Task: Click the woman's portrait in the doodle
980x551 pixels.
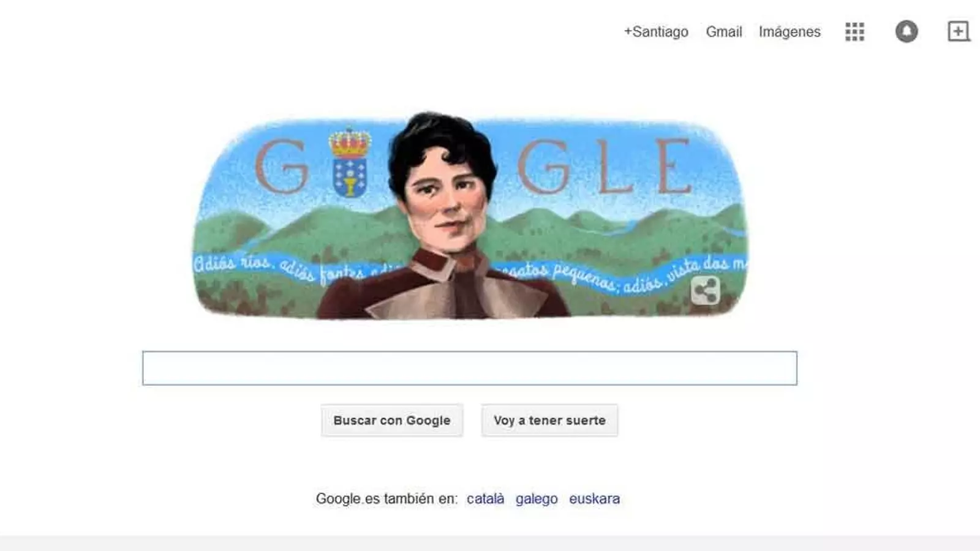Action: point(444,216)
